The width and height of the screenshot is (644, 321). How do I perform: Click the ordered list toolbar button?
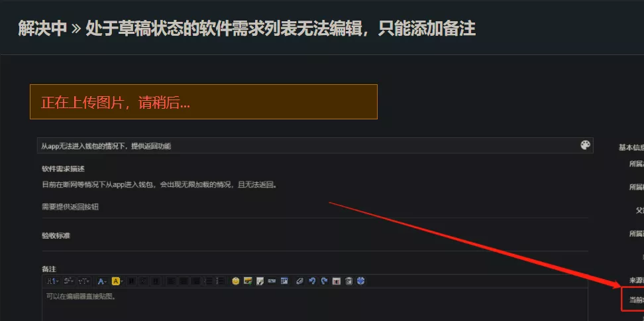209,281
